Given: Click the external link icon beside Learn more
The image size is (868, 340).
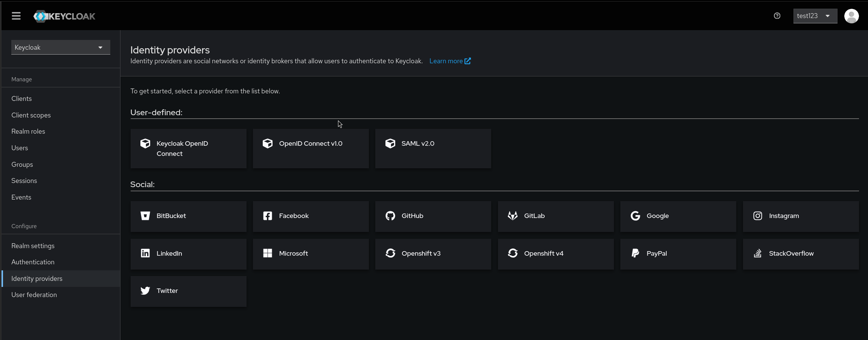Looking at the screenshot, I should point(468,61).
